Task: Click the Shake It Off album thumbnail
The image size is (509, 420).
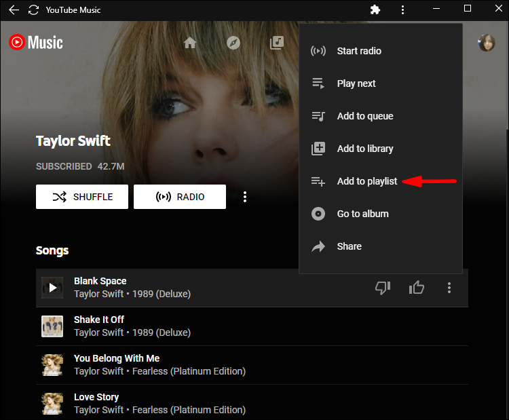Action: pos(52,326)
